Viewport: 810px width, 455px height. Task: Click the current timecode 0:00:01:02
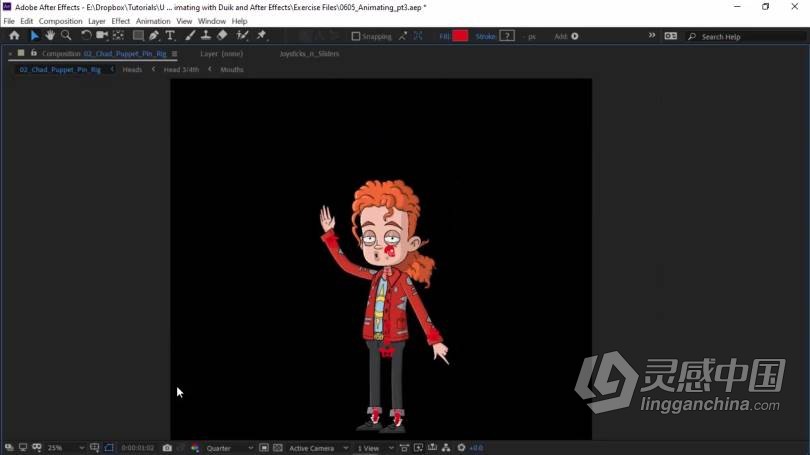click(137, 448)
